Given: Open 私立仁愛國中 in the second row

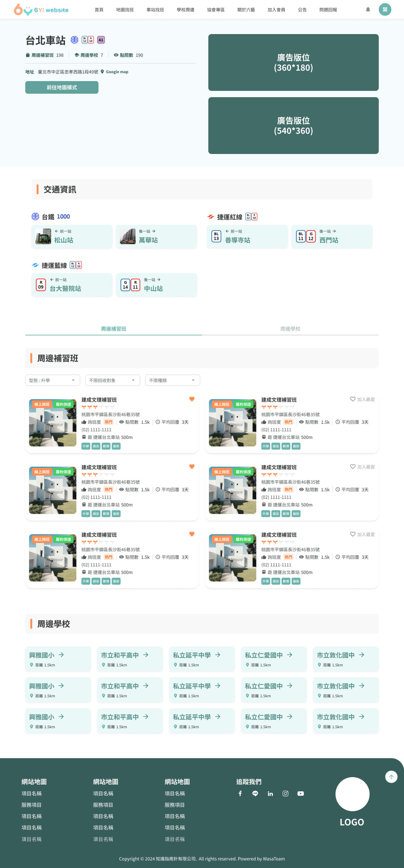Looking at the screenshot, I should [x=274, y=690].
